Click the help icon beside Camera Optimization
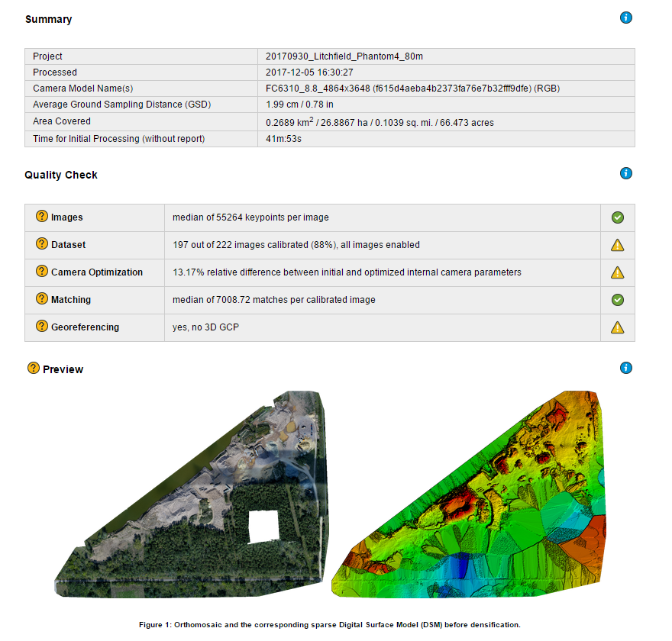Viewport: 672px width, 641px height. click(41, 271)
